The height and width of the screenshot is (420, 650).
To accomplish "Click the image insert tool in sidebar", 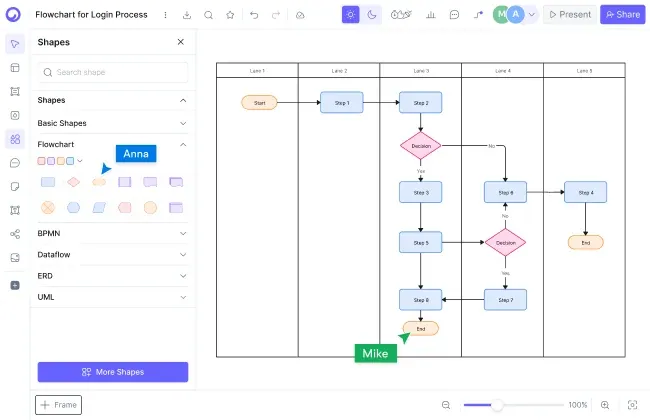I will [15, 258].
